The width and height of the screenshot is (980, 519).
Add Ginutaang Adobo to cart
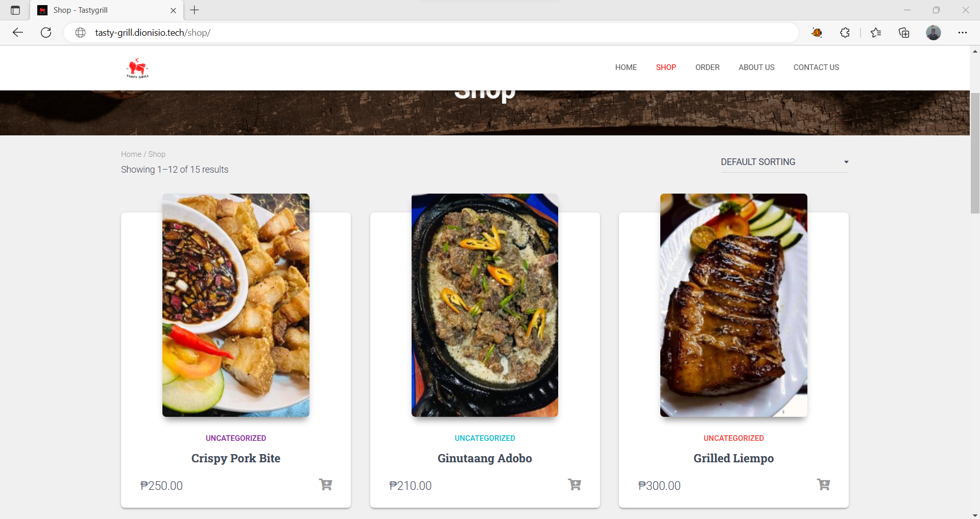click(x=575, y=484)
